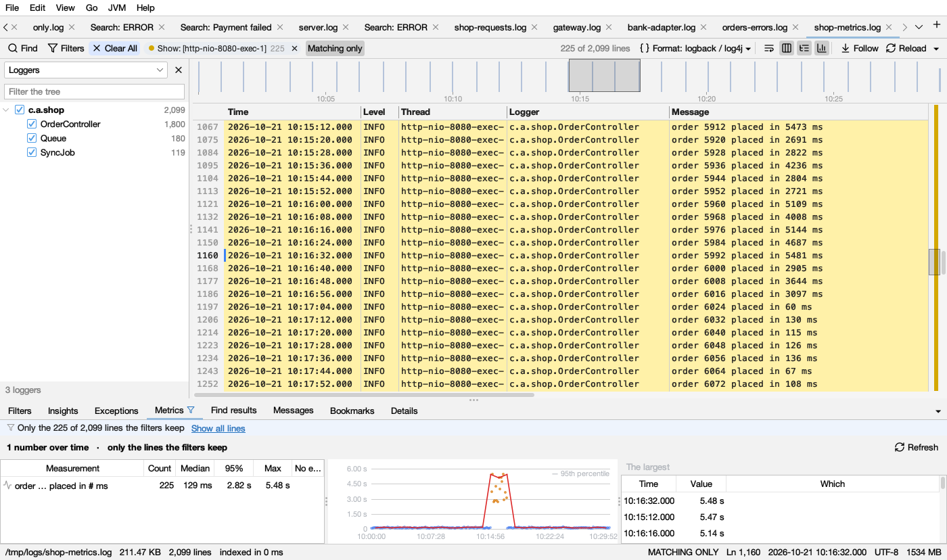Close the shop-metrics.log tab
Image resolution: width=947 pixels, height=560 pixels.
[889, 27]
